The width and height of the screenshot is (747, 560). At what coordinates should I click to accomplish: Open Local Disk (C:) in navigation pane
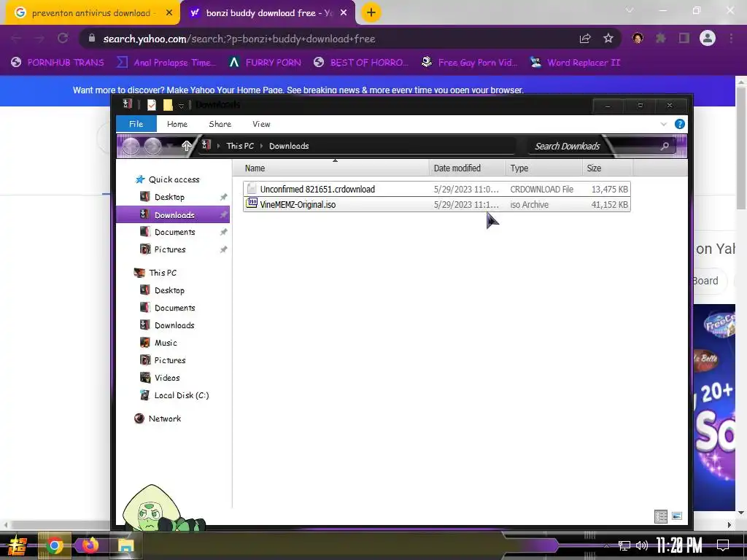click(x=181, y=395)
